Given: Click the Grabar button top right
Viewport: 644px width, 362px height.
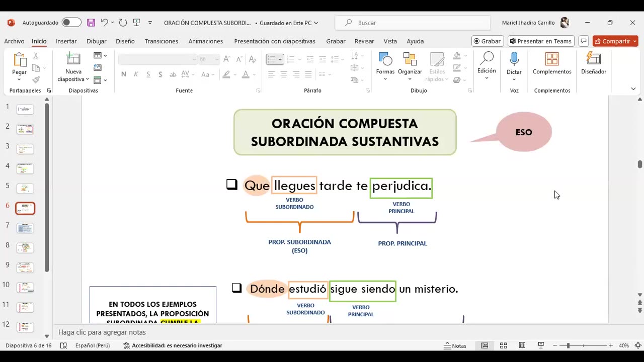Looking at the screenshot, I should (487, 41).
